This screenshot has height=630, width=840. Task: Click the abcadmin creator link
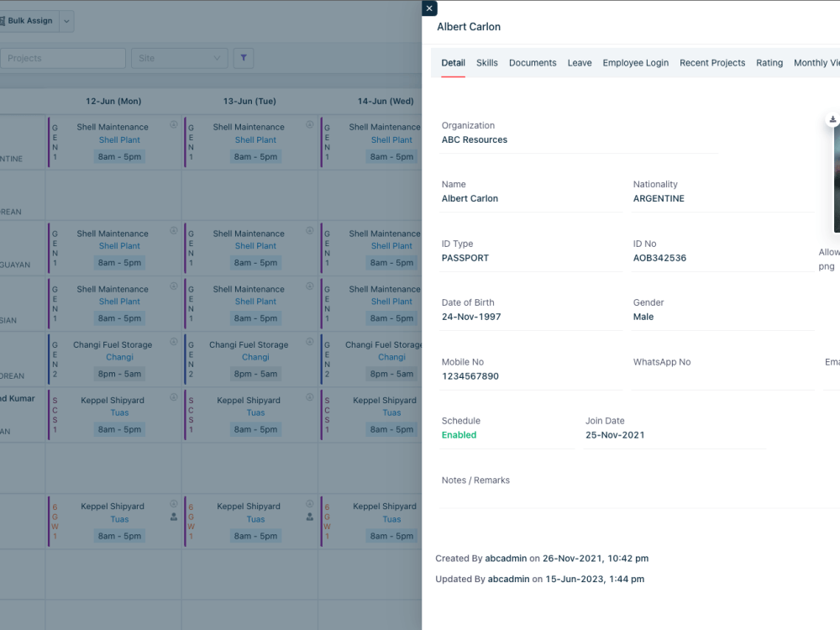tap(505, 558)
